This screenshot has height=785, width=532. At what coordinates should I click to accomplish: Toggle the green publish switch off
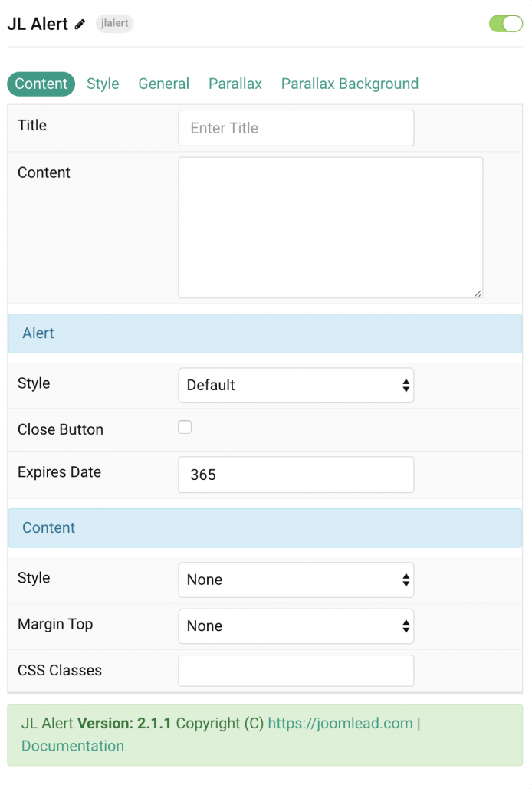(504, 24)
